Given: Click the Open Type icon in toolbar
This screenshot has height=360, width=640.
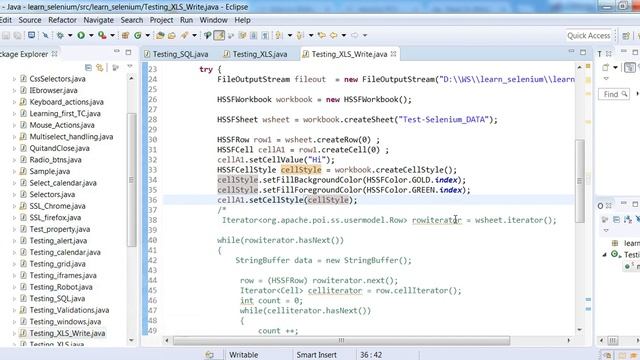Looking at the screenshot, I should [160, 36].
